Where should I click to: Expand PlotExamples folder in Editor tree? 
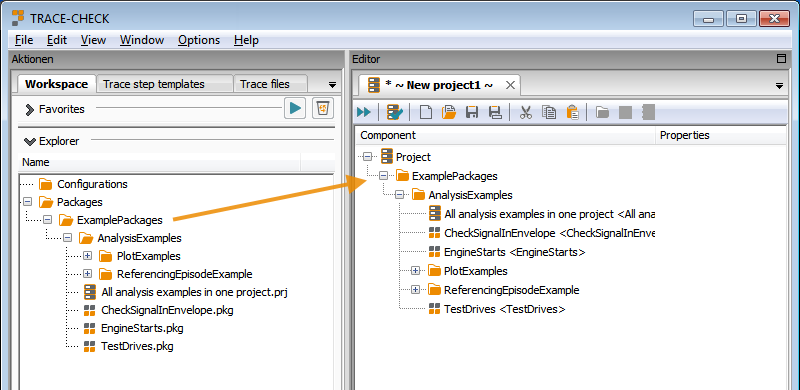[415, 271]
